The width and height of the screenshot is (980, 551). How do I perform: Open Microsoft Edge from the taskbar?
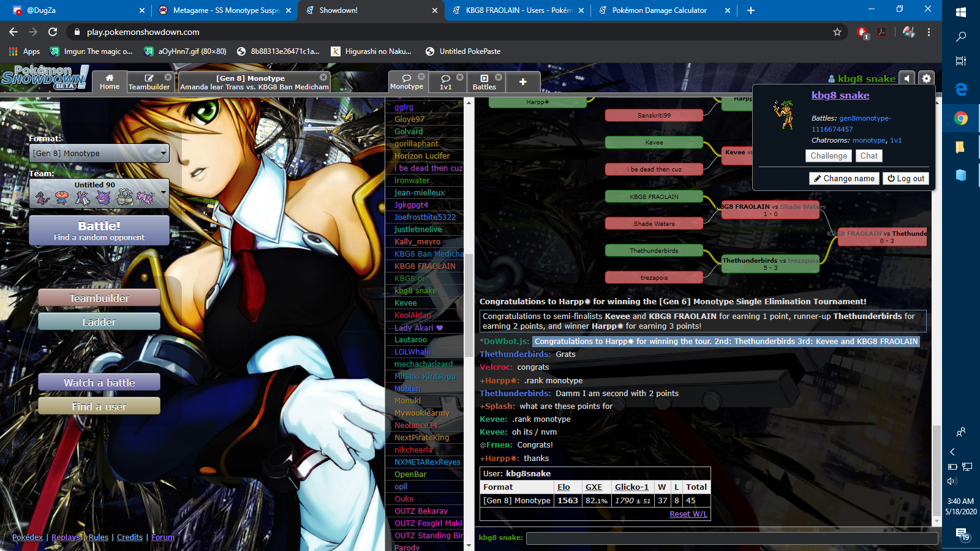961,89
